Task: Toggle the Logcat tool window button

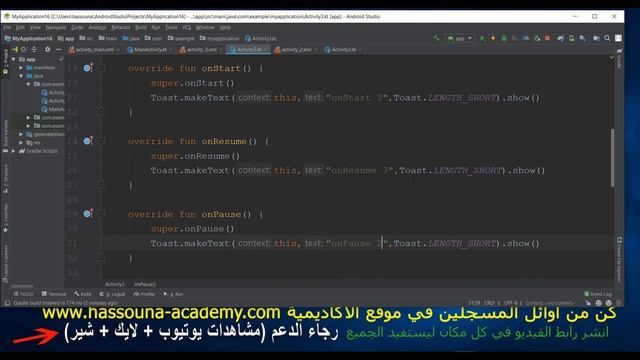Action: point(112,294)
